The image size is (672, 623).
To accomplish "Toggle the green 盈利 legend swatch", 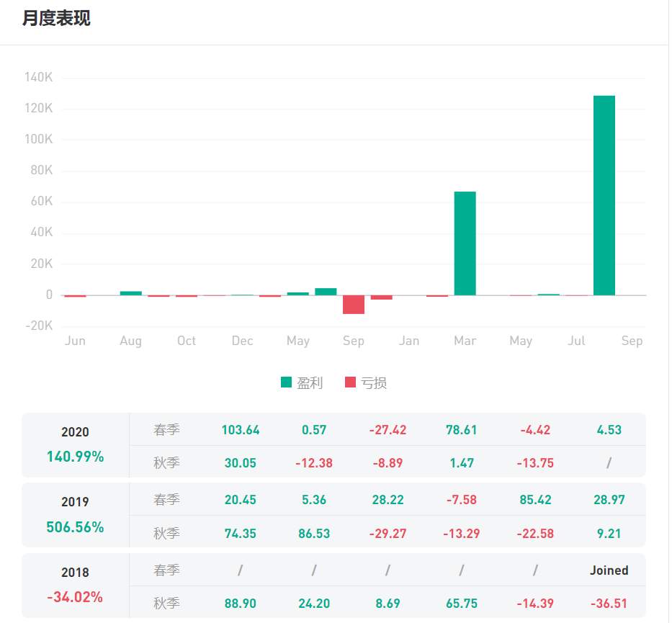I will [286, 382].
